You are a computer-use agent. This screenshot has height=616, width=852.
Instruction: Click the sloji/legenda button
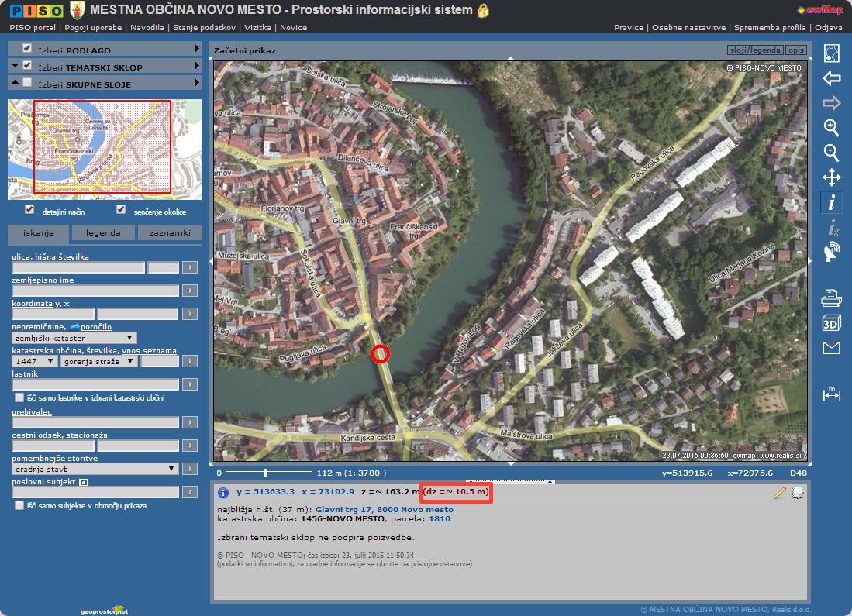coord(754,50)
